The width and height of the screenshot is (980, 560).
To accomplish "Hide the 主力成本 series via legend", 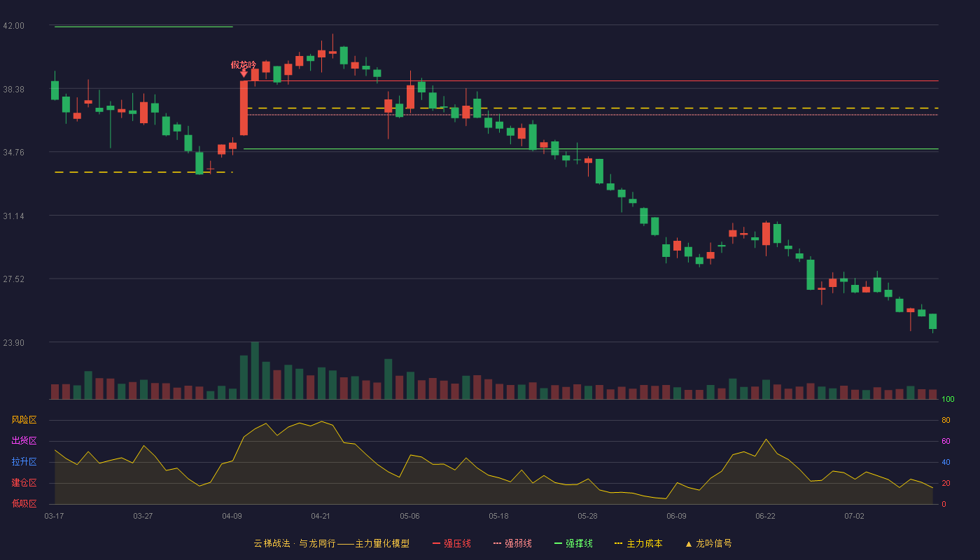I will (638, 544).
